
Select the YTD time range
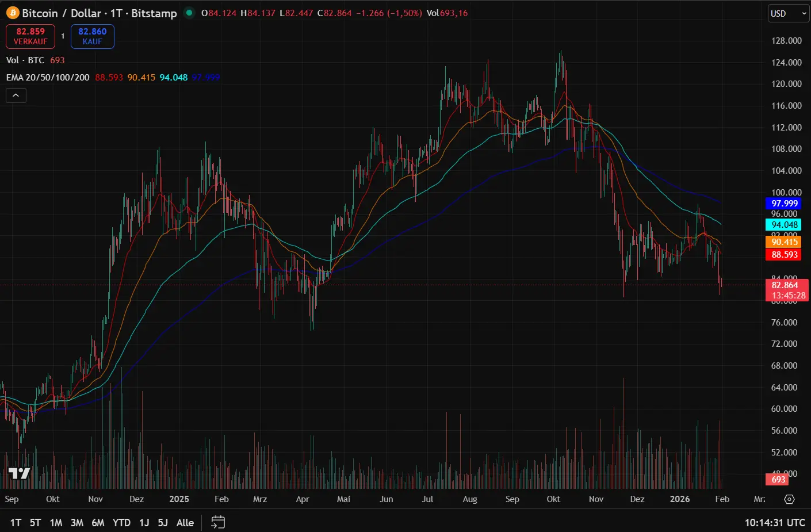(x=121, y=523)
